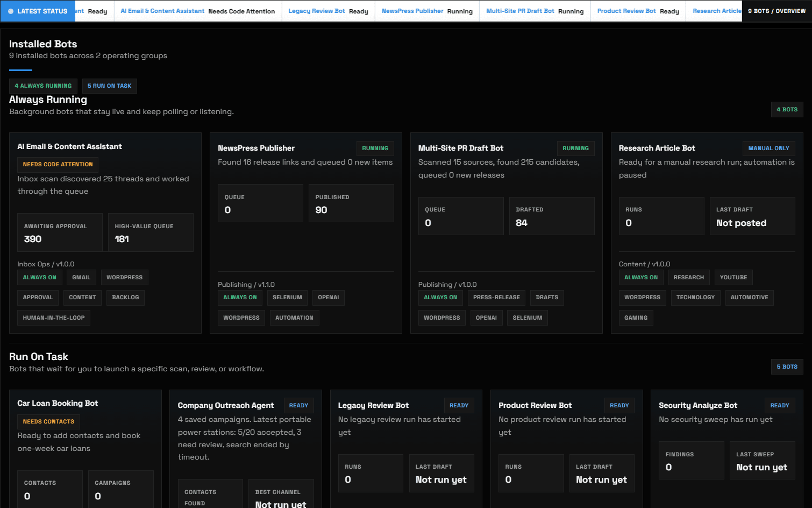Click OpenAI tag on NewsPress Publisher card
This screenshot has height=508, width=812.
(x=329, y=298)
